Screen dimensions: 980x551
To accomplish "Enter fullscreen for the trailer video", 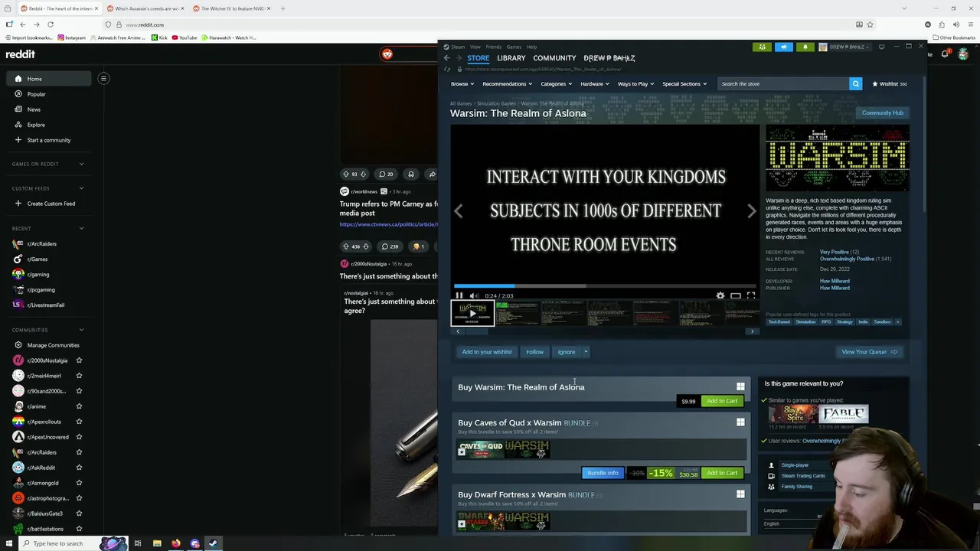I will click(751, 295).
